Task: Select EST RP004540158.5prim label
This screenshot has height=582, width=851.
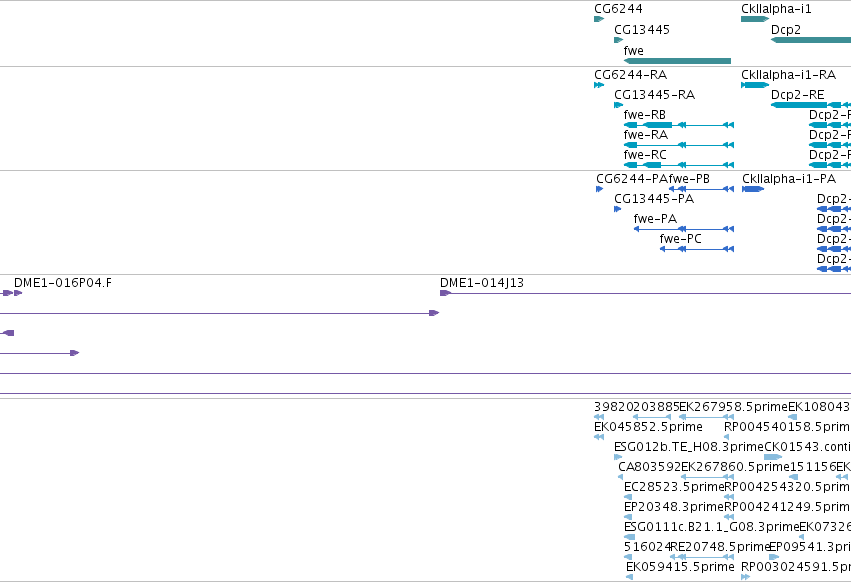Action: (787, 427)
